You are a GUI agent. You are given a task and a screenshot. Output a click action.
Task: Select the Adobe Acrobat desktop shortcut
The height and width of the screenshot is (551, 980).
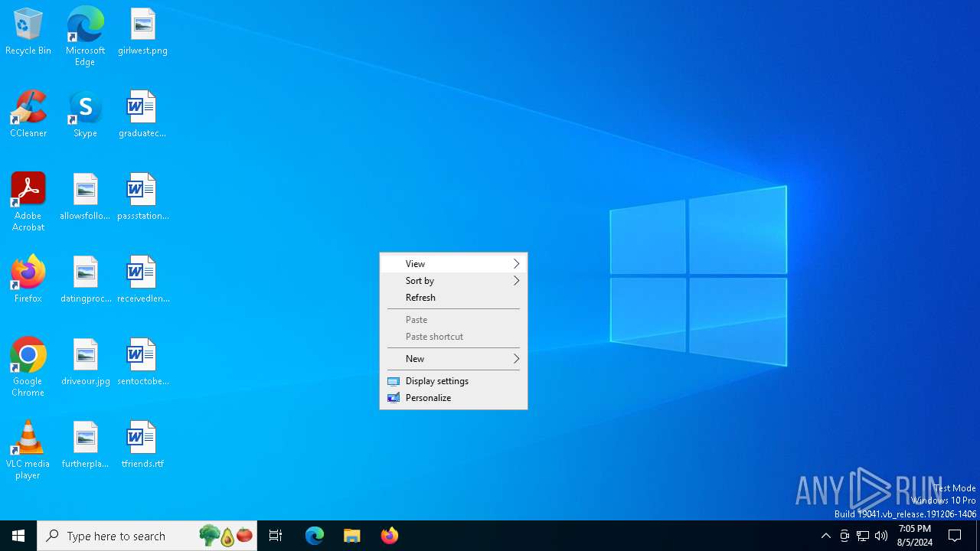pyautogui.click(x=28, y=202)
